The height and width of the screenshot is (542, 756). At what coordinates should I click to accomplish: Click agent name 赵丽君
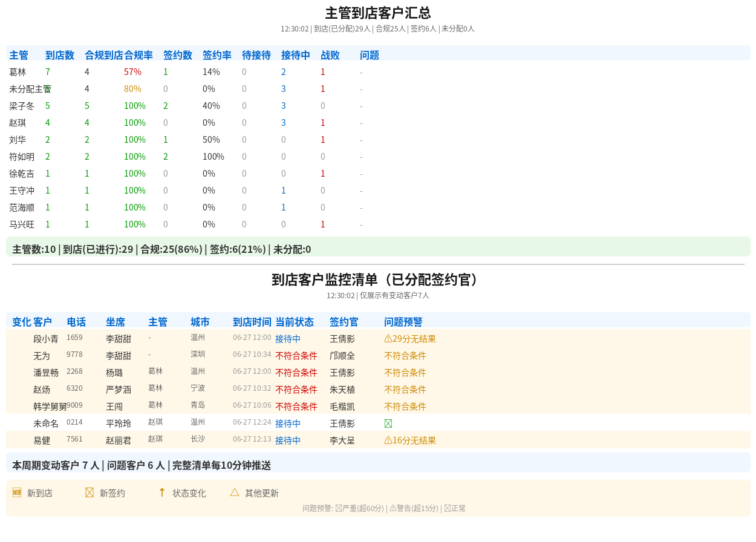pyautogui.click(x=119, y=440)
